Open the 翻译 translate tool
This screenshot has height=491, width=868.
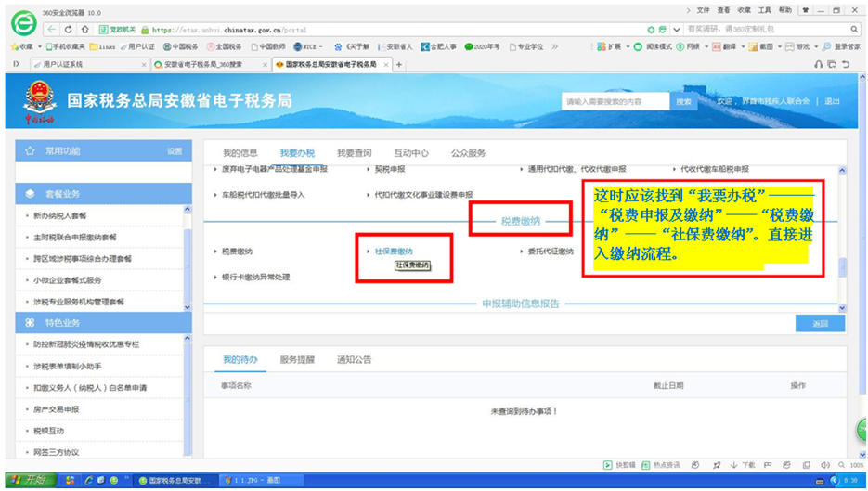point(725,47)
